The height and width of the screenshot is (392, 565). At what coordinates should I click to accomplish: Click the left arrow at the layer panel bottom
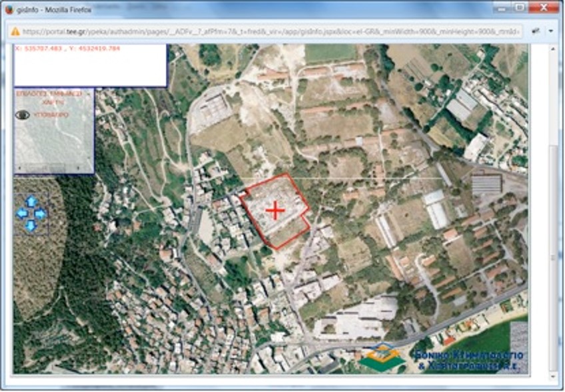20,168
